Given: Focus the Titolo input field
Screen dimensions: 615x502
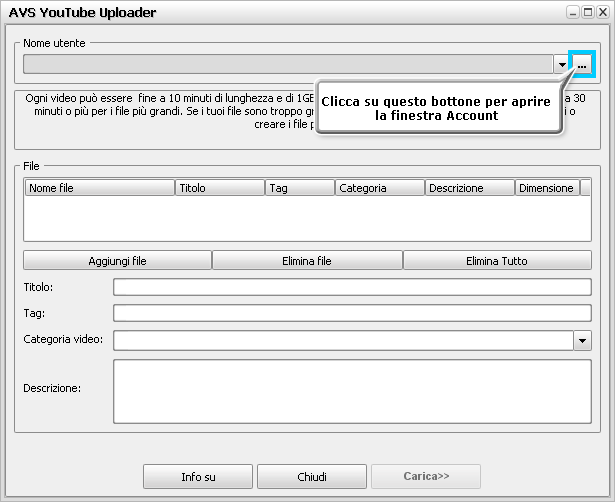Looking at the screenshot, I should [x=352, y=287].
